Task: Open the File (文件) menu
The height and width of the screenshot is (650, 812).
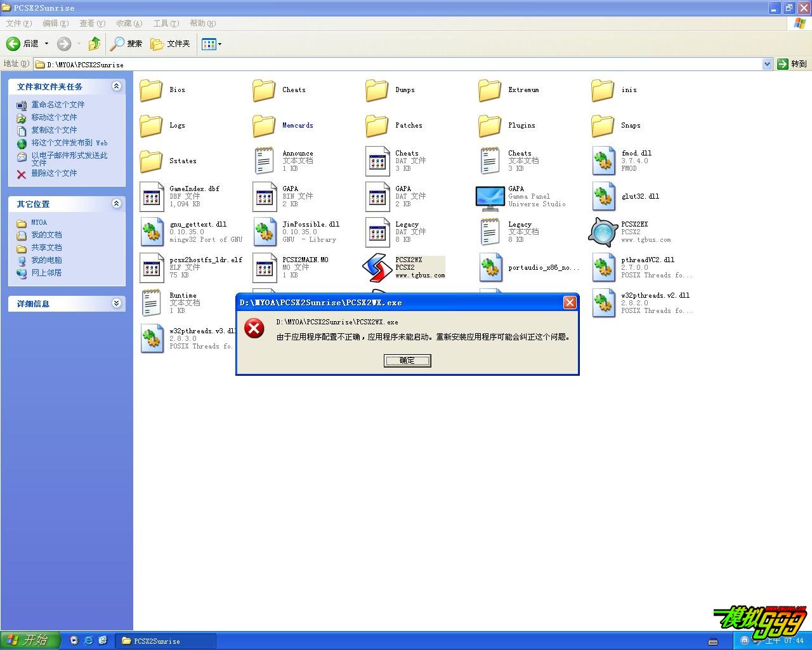Action: pos(18,23)
